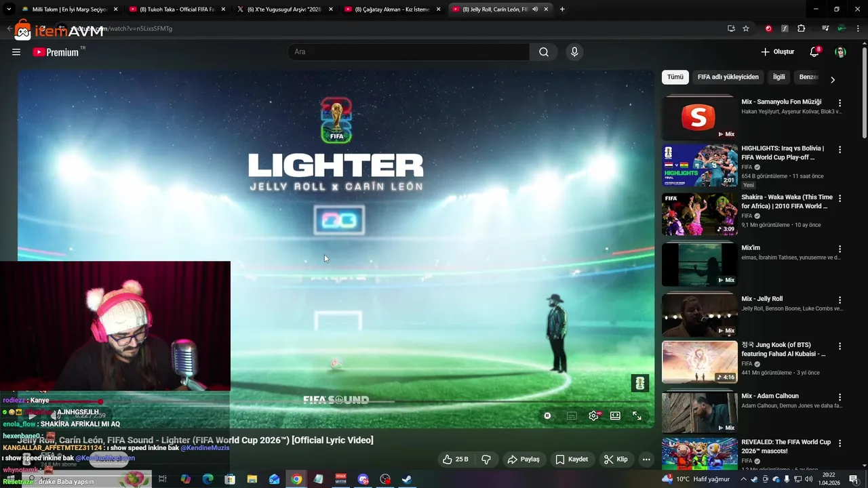The image size is (868, 488).
Task: Open options for Mix - Jelly Roll
Action: [840, 300]
